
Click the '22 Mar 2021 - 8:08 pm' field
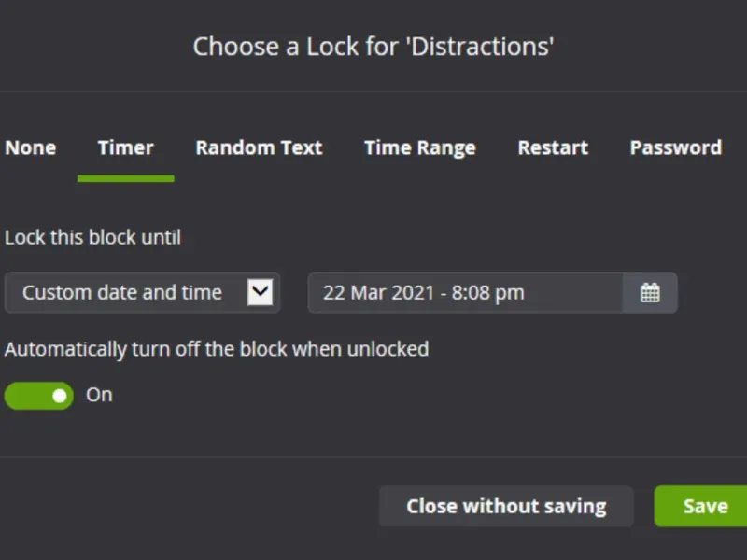[465, 293]
